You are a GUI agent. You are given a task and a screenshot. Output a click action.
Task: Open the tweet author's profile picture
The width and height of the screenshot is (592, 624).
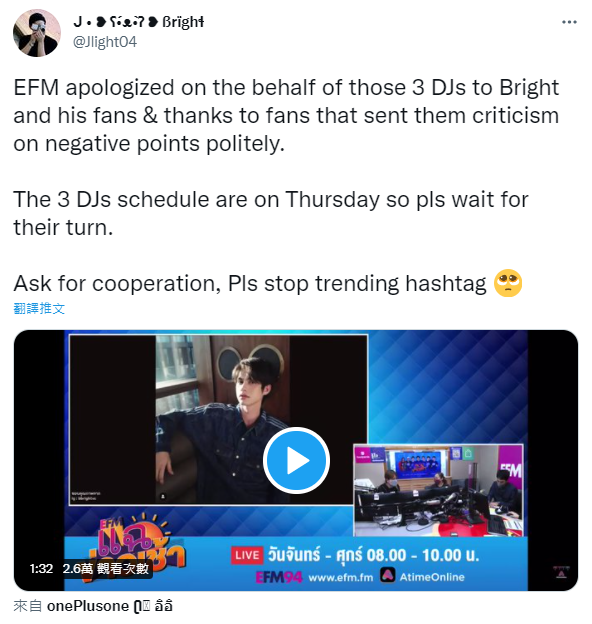[x=37, y=33]
